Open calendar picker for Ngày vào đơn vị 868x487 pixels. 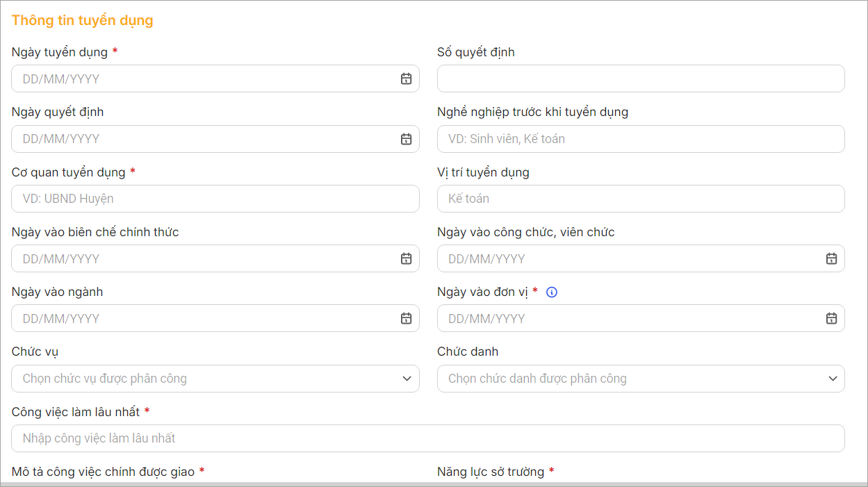click(x=831, y=318)
